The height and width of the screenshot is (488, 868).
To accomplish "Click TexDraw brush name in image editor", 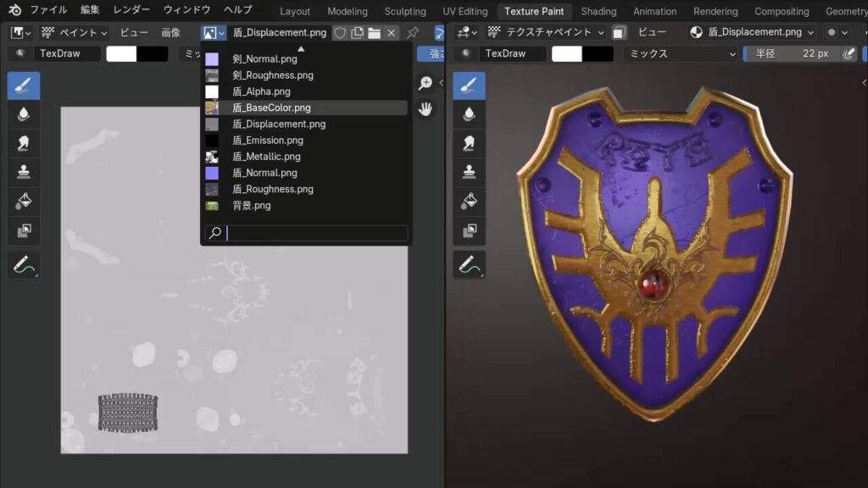I will tap(66, 53).
